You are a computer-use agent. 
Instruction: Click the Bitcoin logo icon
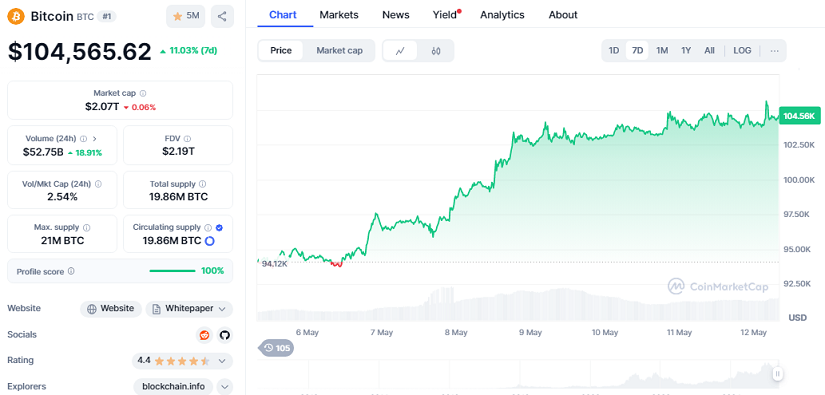16,16
